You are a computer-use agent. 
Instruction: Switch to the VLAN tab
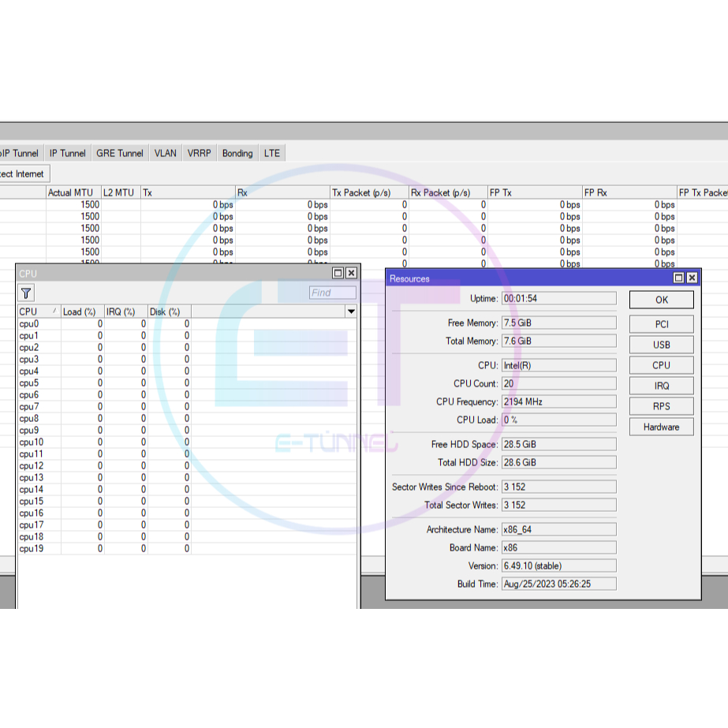coord(166,153)
